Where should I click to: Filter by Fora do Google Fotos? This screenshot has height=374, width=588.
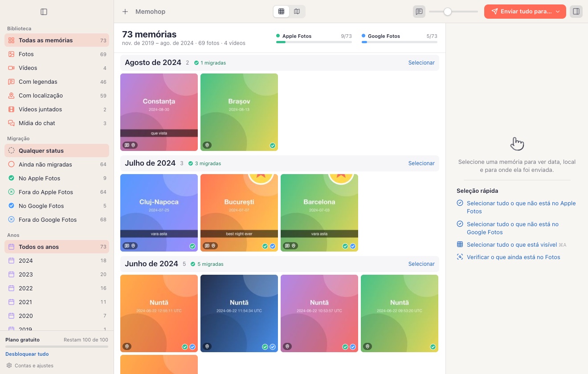tap(57, 220)
